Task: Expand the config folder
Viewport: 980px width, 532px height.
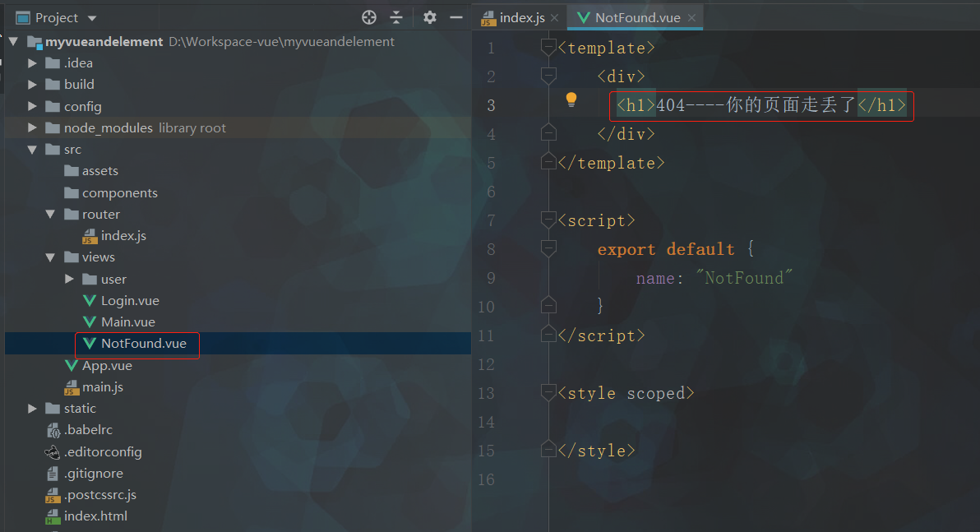Action: tap(32, 106)
